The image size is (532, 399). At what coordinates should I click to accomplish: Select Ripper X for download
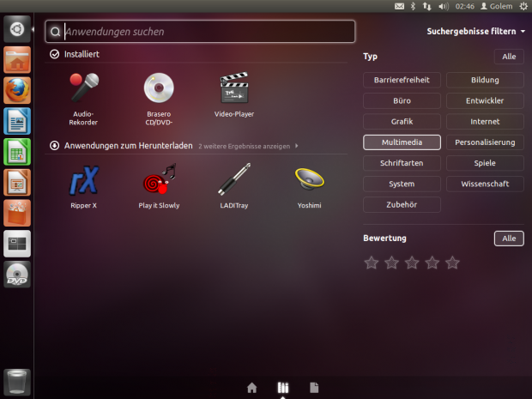pos(83,186)
